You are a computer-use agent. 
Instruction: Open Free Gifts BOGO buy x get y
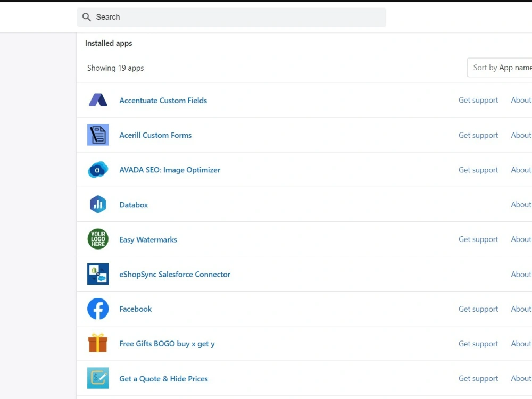click(167, 344)
